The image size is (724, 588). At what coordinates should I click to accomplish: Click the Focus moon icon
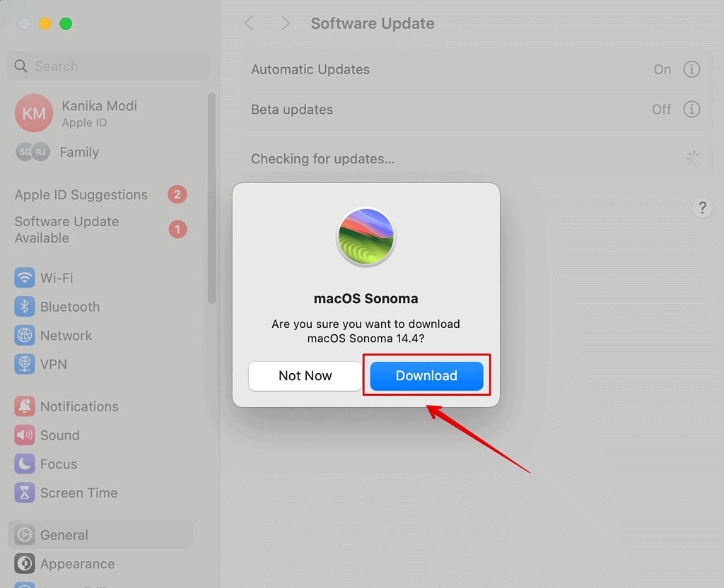(25, 464)
